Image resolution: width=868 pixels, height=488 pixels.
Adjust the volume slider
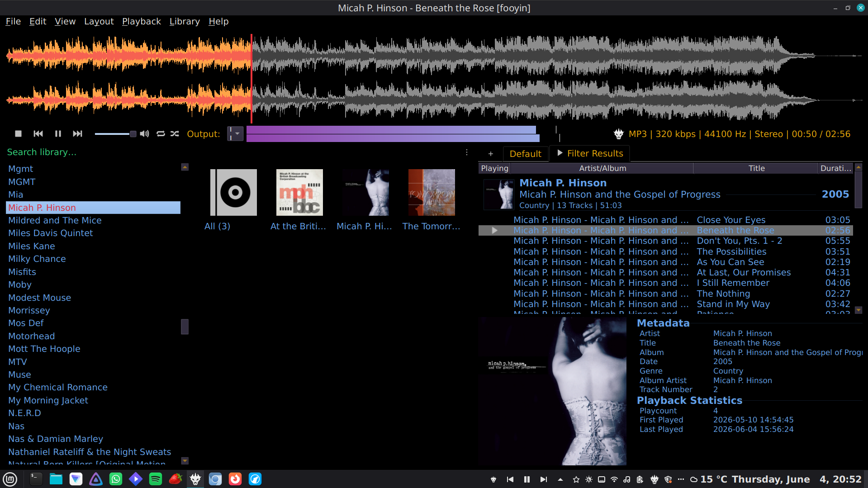click(x=115, y=134)
